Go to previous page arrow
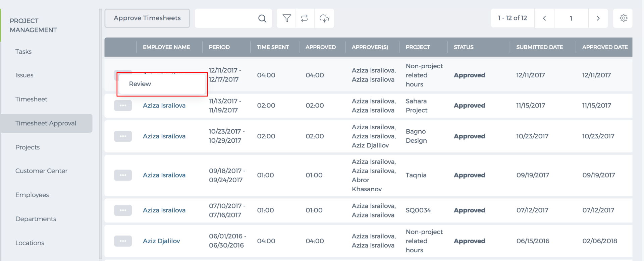644x261 pixels. pos(544,18)
